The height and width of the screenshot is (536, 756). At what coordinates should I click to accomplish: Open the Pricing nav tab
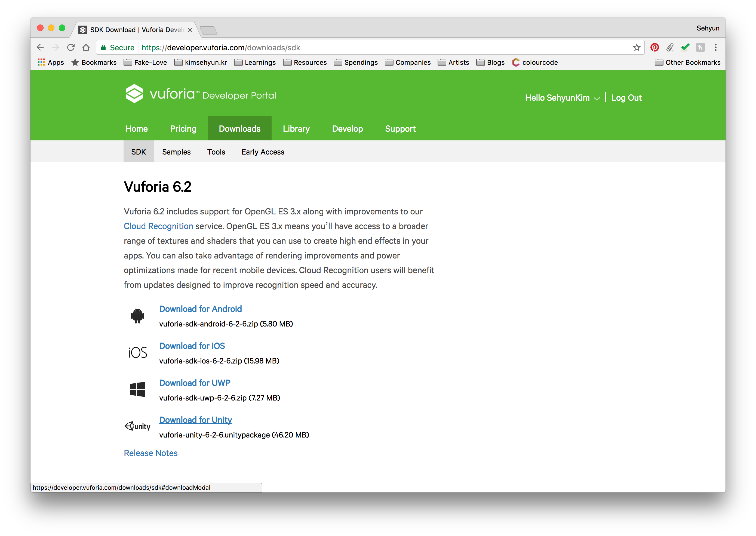tap(183, 129)
